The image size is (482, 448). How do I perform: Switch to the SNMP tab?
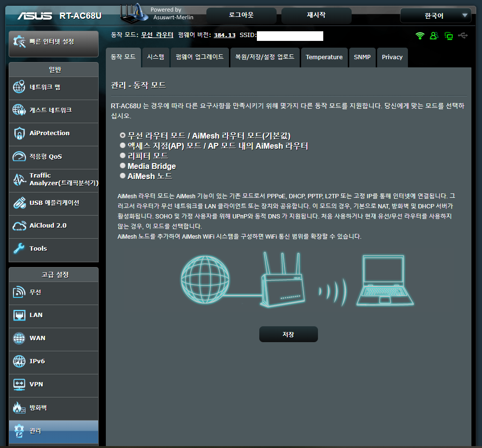(x=362, y=57)
